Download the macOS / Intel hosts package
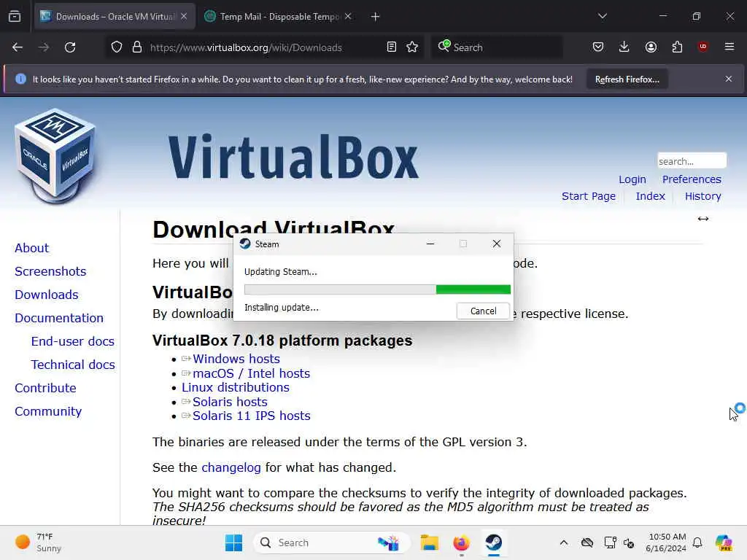This screenshot has height=560, width=747. coord(251,373)
